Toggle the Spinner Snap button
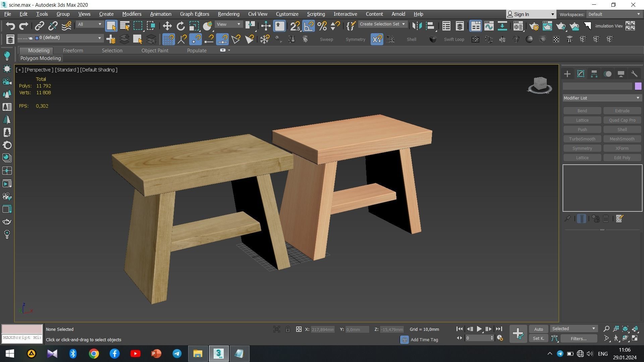This screenshot has height=362, width=644. pyautogui.click(x=335, y=26)
